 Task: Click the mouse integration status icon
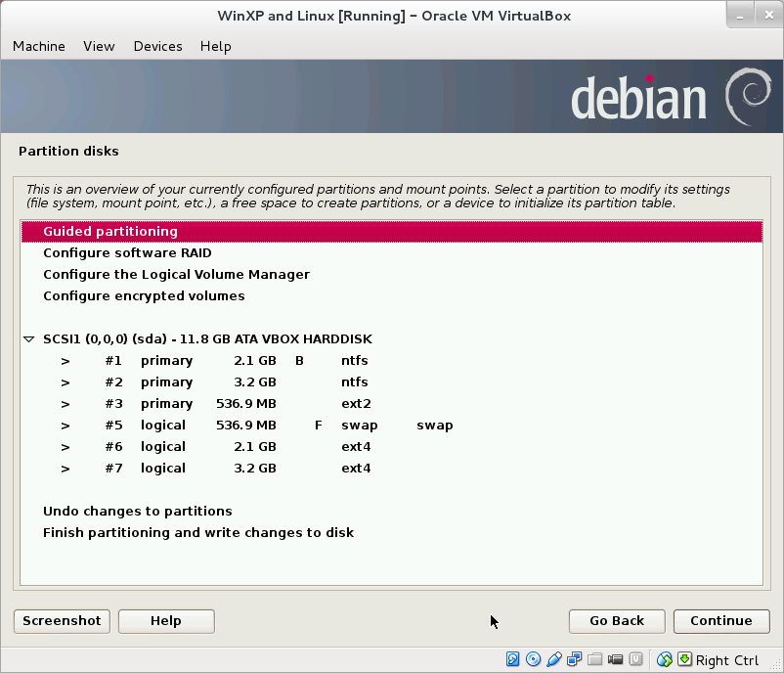click(x=663, y=659)
